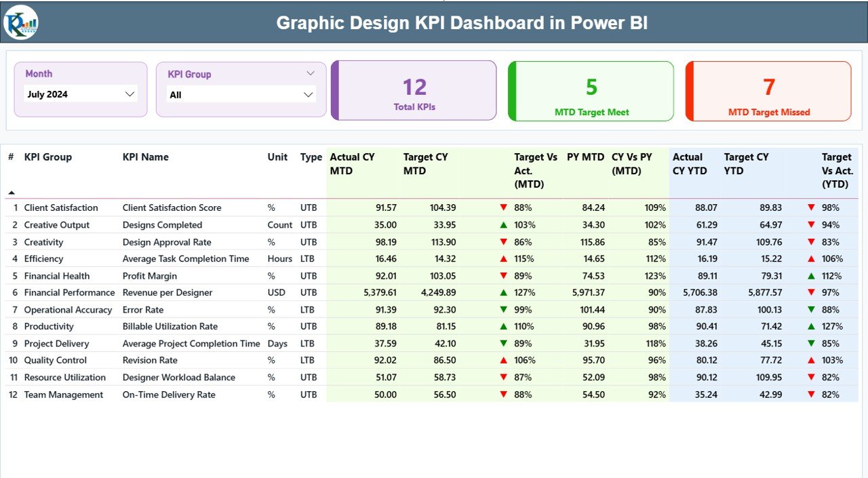This screenshot has width=868, height=478.
Task: Click red up arrow on Average Task Completion Time row
Action: [x=502, y=258]
